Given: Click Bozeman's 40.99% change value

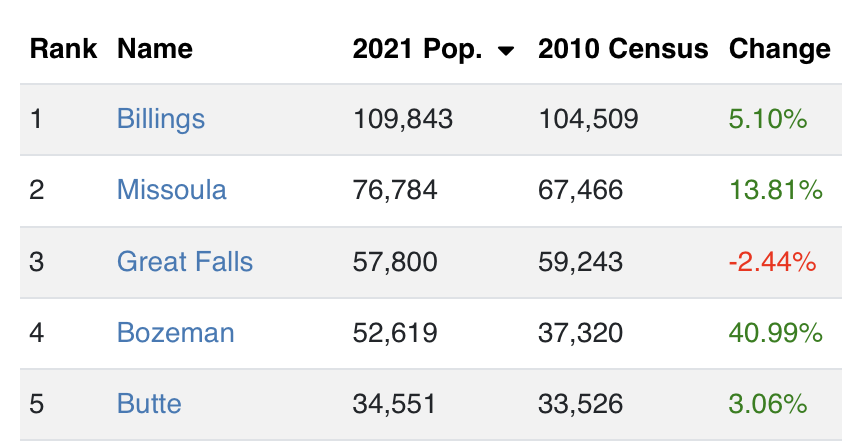Looking at the screenshot, I should [x=775, y=333].
